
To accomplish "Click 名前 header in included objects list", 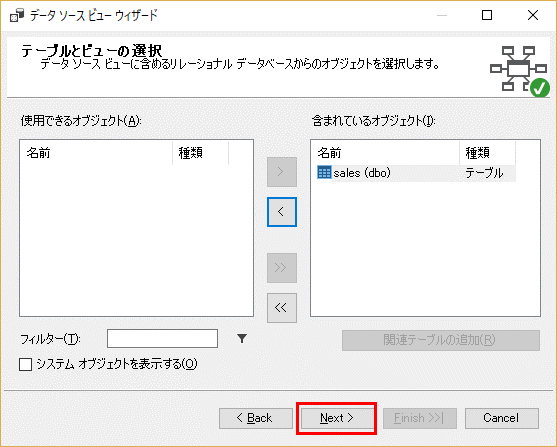I will click(x=385, y=153).
